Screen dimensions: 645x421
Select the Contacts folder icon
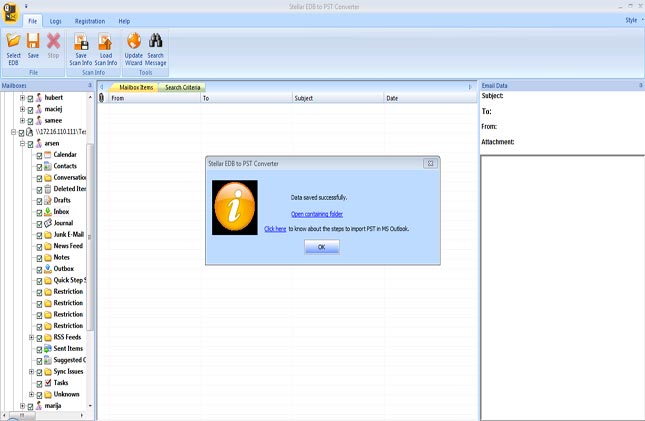(48, 166)
